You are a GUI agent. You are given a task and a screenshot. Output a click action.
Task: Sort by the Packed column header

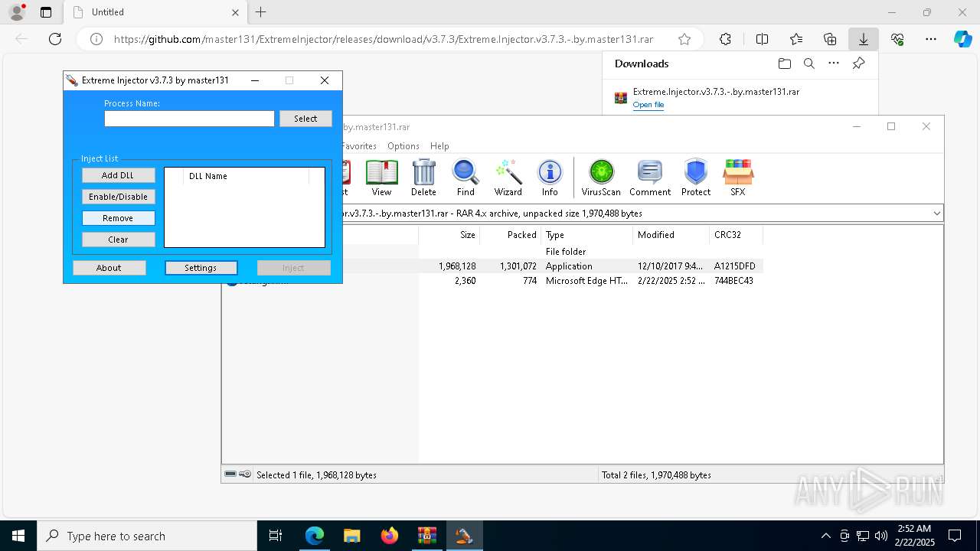pos(510,235)
